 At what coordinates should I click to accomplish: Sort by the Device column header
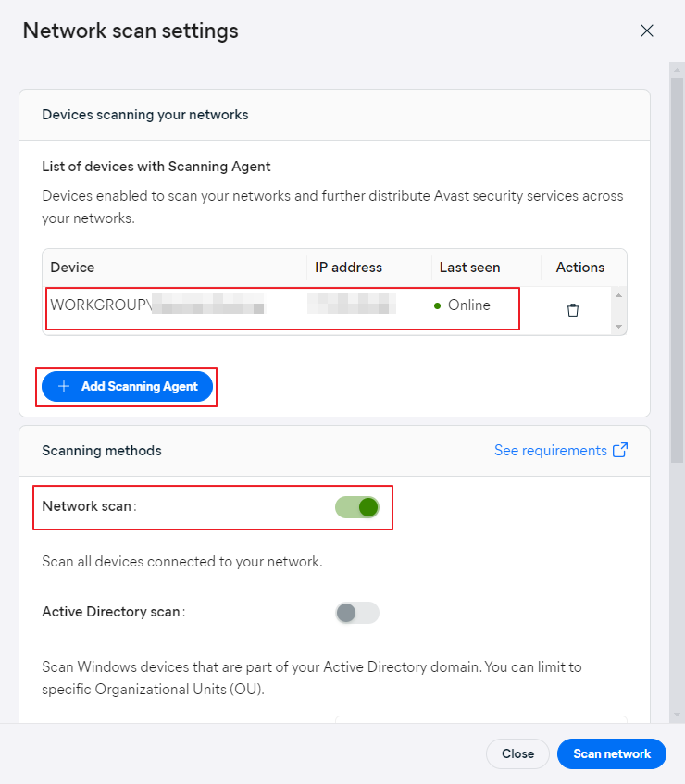[73, 268]
